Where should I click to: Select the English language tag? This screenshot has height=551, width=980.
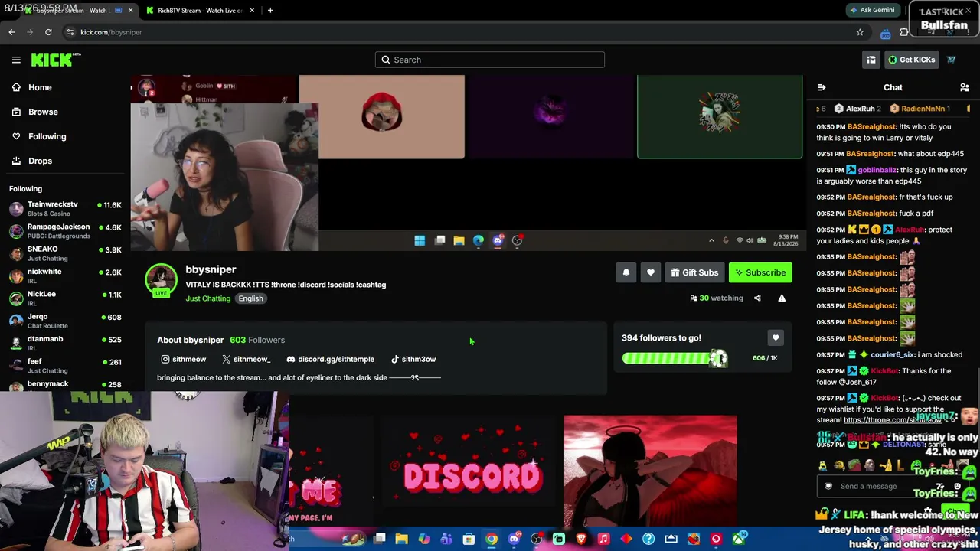pyautogui.click(x=250, y=298)
